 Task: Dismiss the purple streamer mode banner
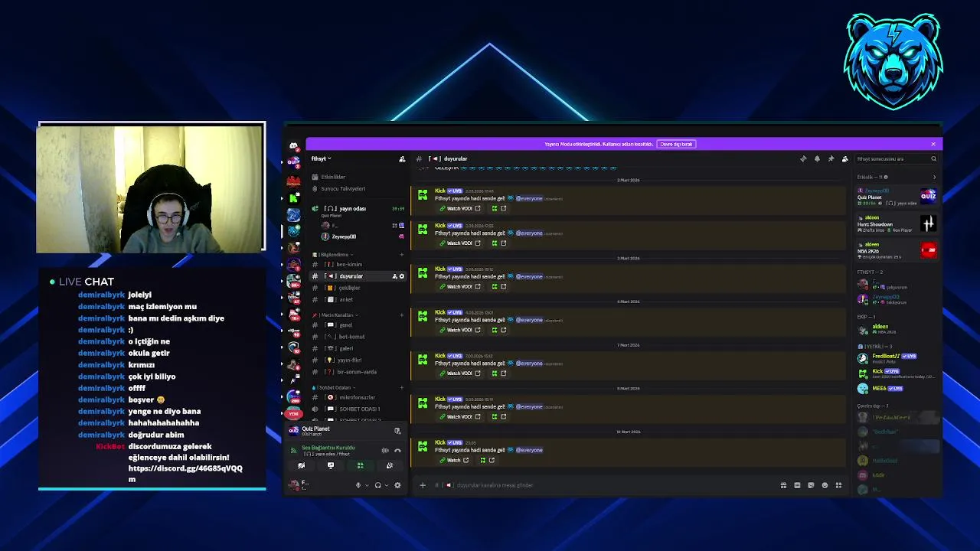tap(933, 144)
